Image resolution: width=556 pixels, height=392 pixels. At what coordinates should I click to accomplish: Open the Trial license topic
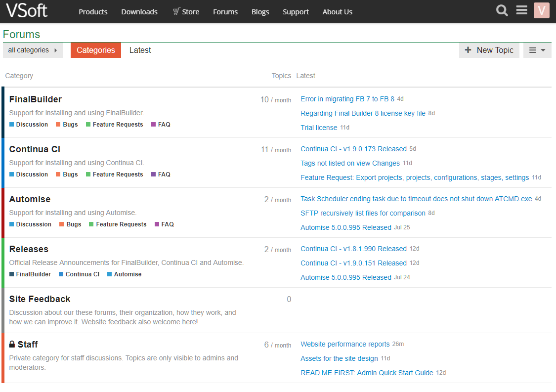click(319, 128)
